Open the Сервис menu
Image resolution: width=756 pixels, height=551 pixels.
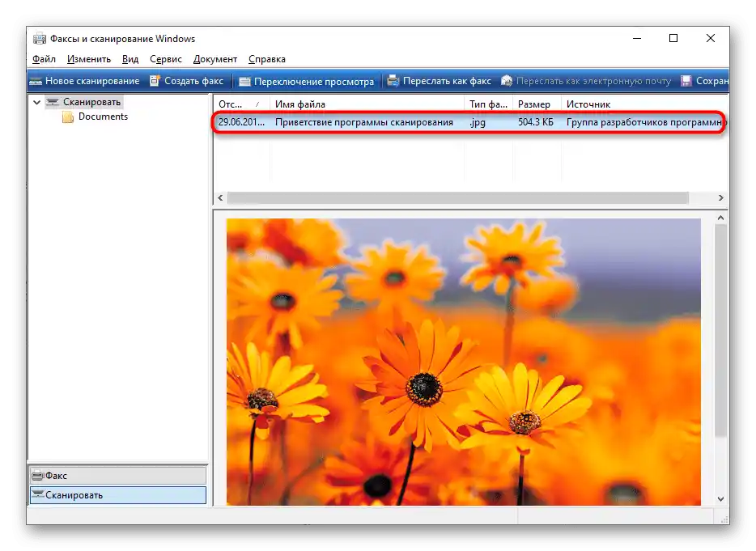165,59
